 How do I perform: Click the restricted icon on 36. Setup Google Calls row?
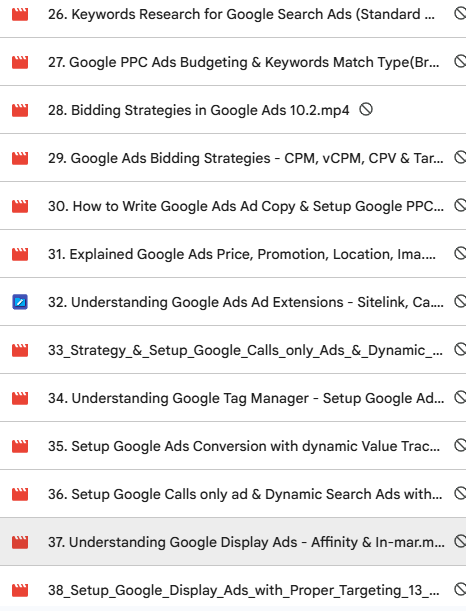(460, 493)
